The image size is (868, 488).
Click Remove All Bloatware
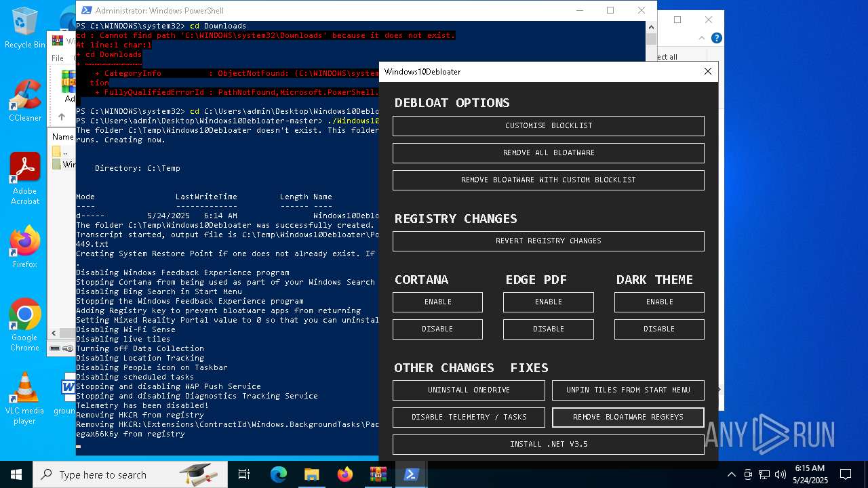point(548,152)
